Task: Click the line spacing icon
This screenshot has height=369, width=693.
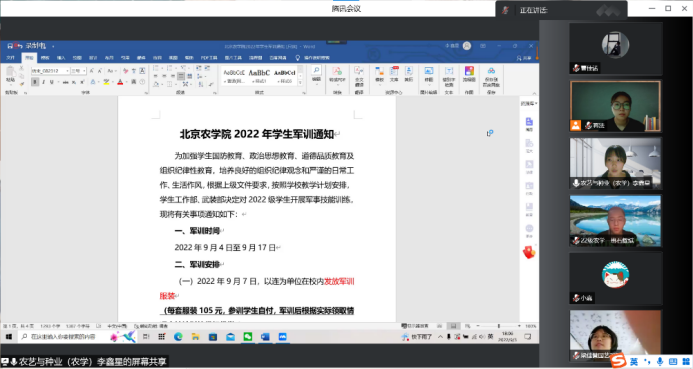Action: pyautogui.click(x=199, y=76)
